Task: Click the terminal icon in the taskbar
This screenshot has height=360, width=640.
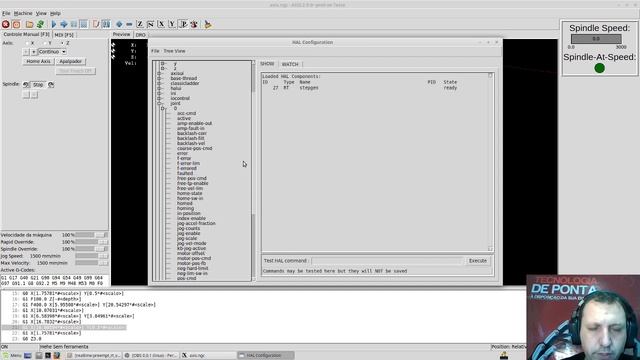Action: pos(48,356)
